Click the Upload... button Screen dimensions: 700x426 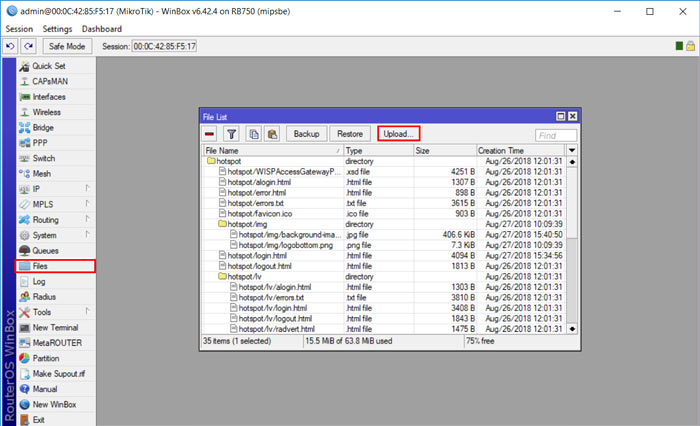[x=398, y=133]
